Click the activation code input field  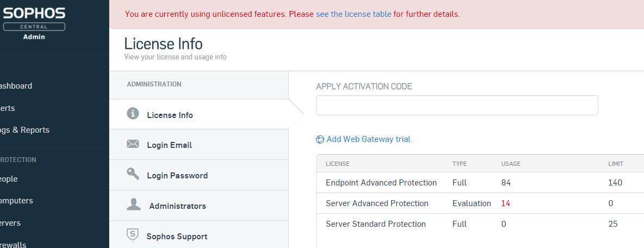pyautogui.click(x=457, y=106)
